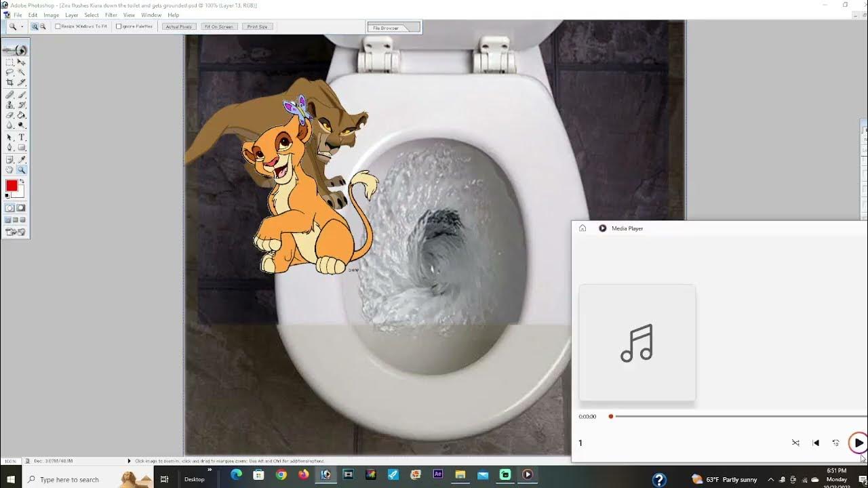Swap foreground and background colors
The height and width of the screenshot is (488, 868).
tap(22, 180)
